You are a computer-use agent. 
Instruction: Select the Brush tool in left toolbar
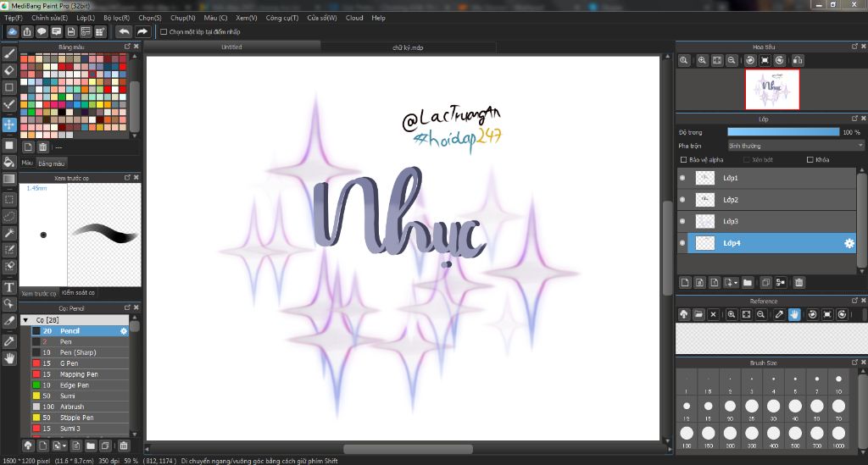click(x=9, y=53)
